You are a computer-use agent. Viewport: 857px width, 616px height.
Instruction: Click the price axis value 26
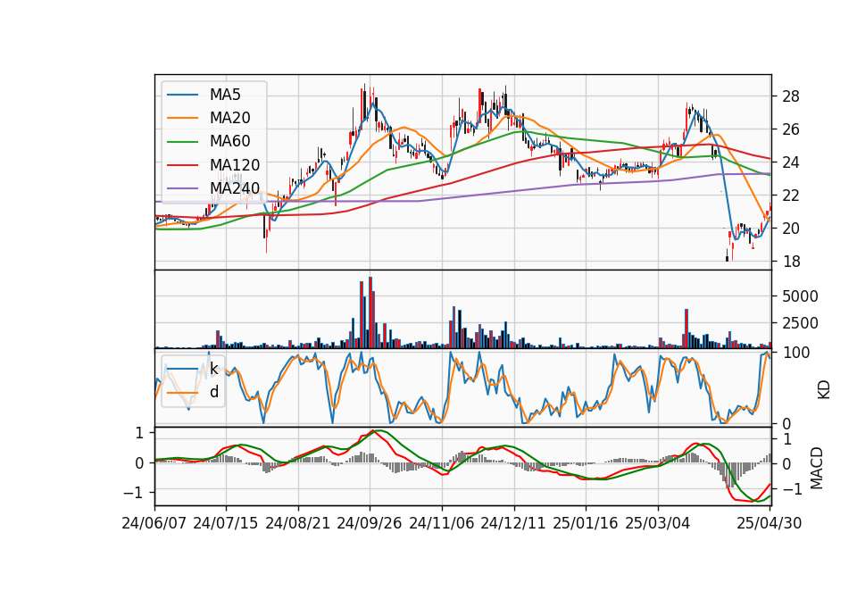coord(791,129)
